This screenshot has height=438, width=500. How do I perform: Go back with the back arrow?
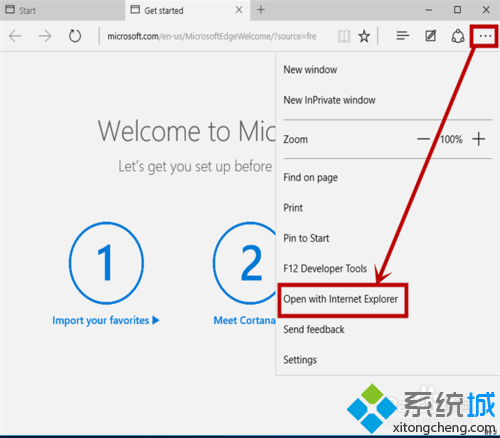15,36
